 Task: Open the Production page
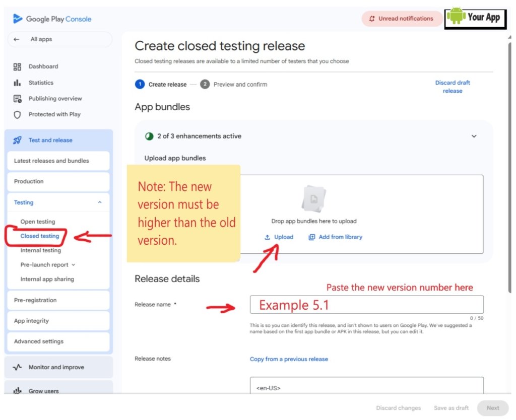pyautogui.click(x=58, y=182)
